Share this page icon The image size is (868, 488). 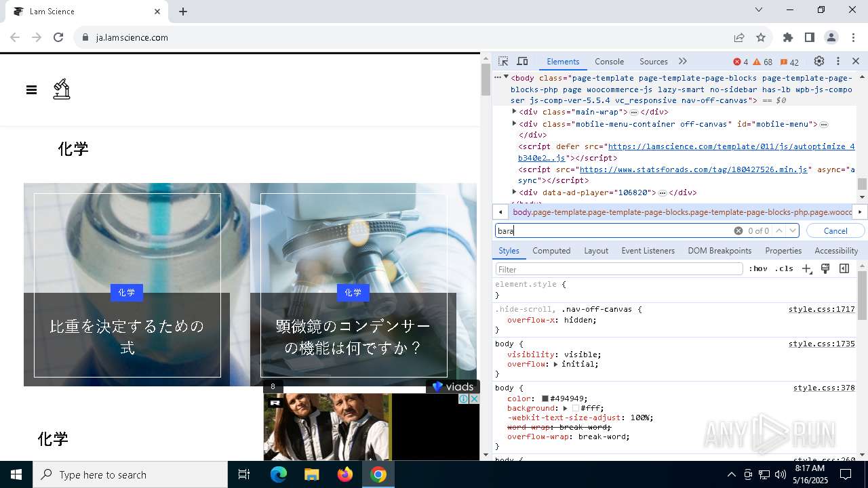739,37
